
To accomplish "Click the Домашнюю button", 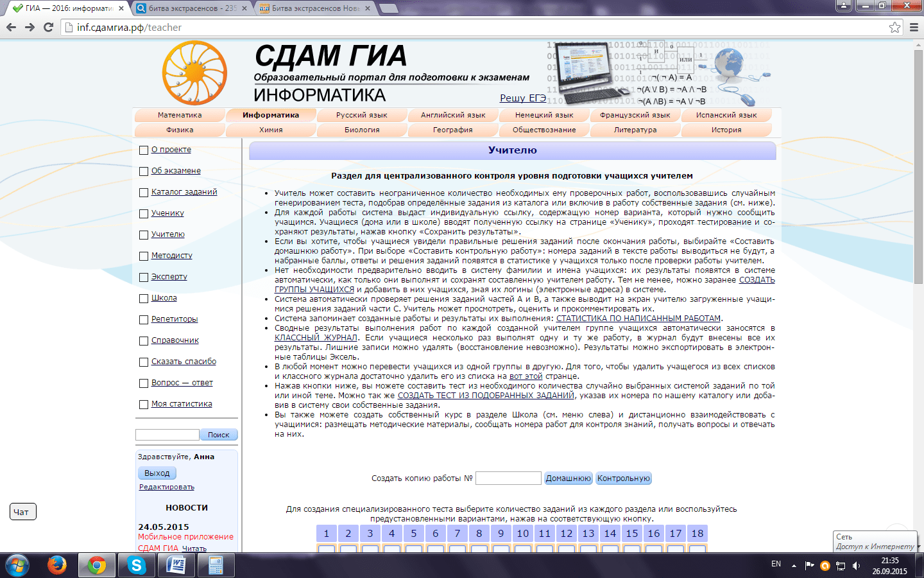I will 568,478.
